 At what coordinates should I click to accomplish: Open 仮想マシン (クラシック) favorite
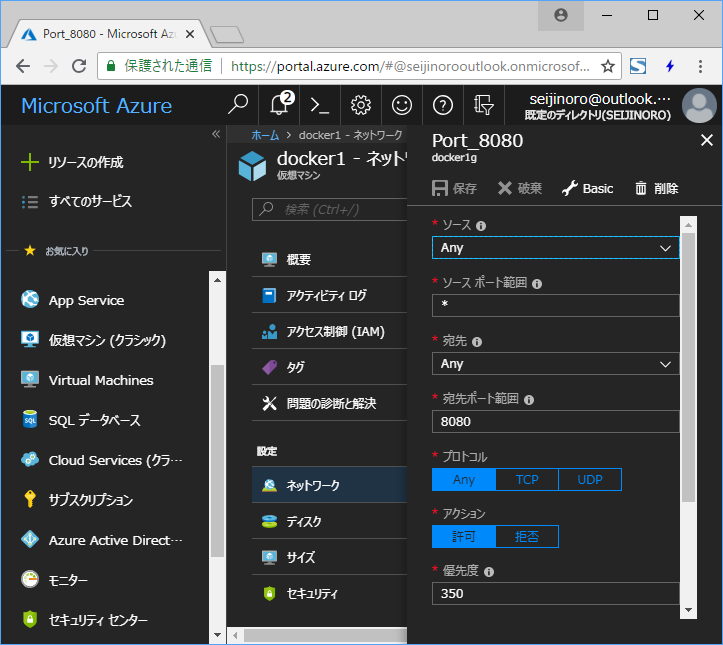[93, 340]
